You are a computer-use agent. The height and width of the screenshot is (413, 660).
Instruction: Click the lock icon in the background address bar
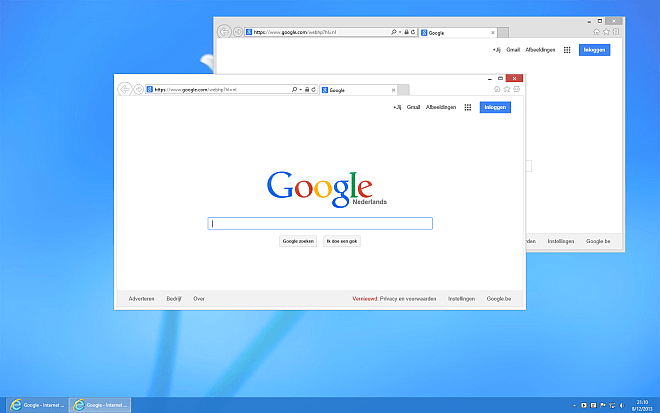pyautogui.click(x=406, y=32)
